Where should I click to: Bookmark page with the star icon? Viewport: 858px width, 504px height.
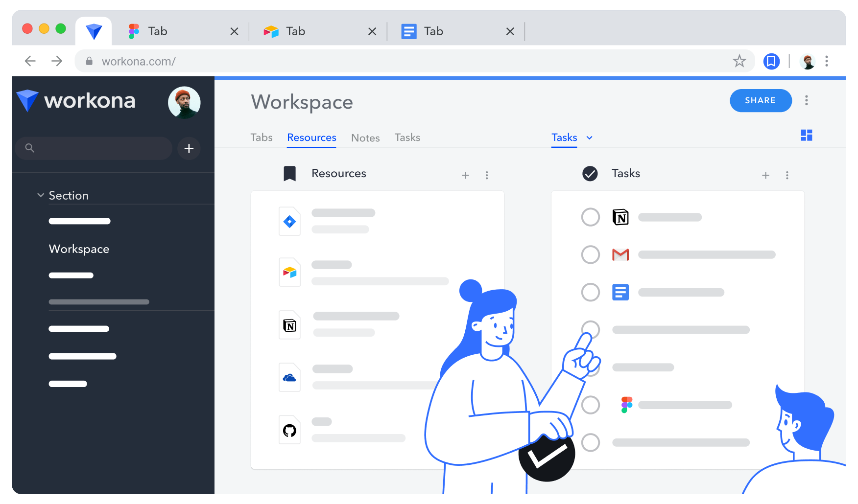click(x=739, y=61)
